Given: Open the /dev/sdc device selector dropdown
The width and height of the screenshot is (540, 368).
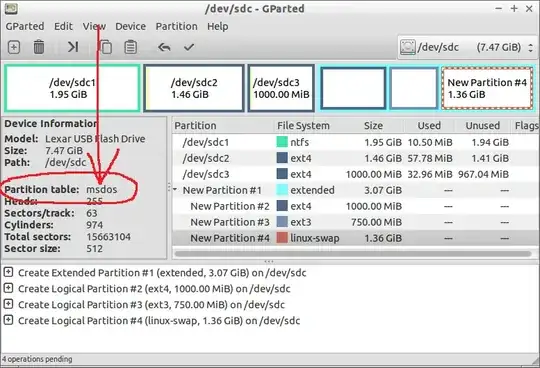Looking at the screenshot, I should point(467,47).
